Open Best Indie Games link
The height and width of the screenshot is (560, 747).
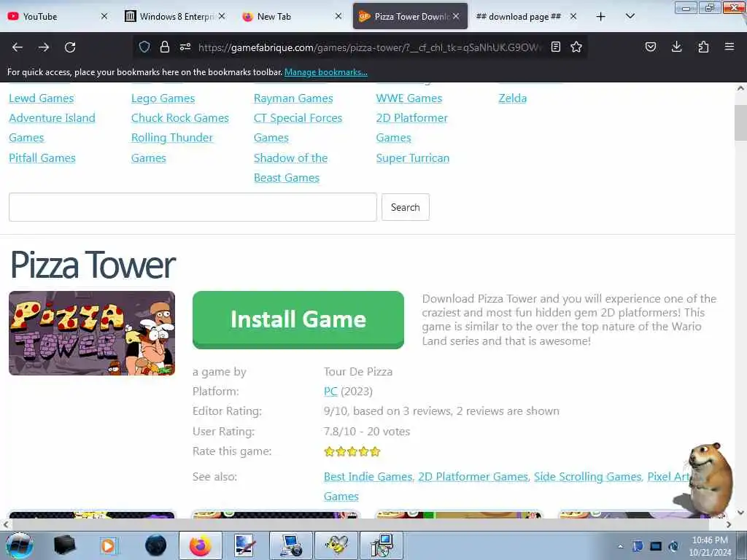click(x=368, y=477)
